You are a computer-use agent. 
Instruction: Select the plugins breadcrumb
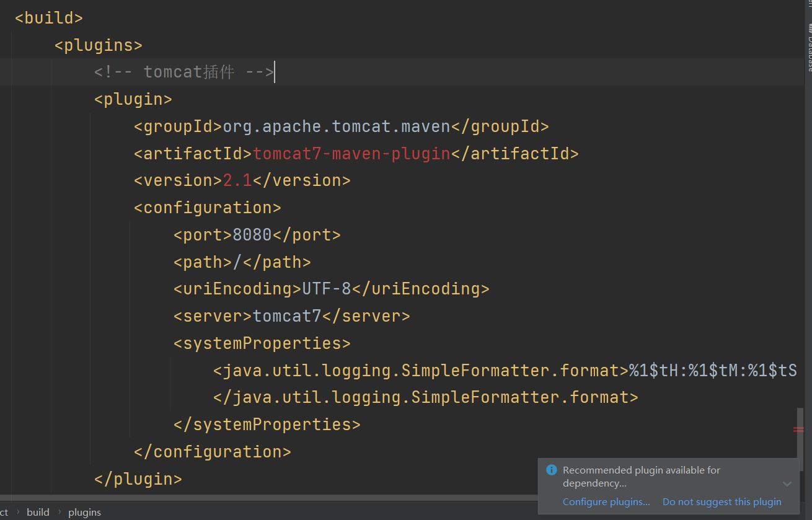pos(84,512)
